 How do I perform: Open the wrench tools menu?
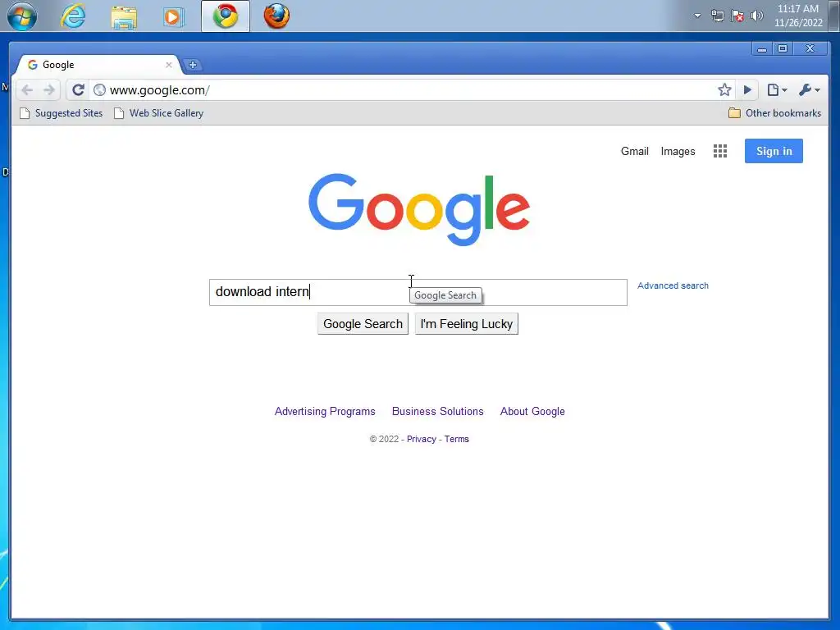point(809,90)
